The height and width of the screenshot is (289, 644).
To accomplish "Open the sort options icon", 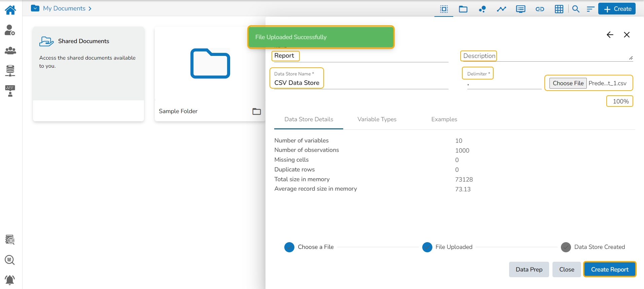I will (x=591, y=9).
